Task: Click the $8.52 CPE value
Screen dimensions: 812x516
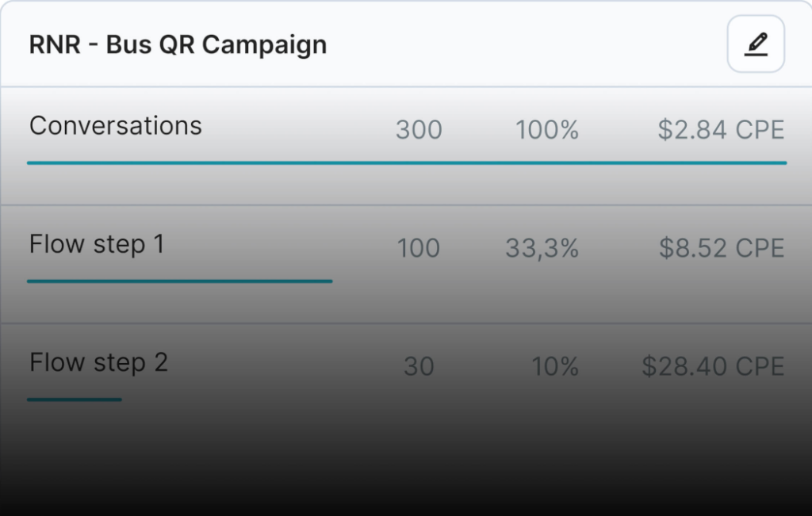Action: coord(722,248)
